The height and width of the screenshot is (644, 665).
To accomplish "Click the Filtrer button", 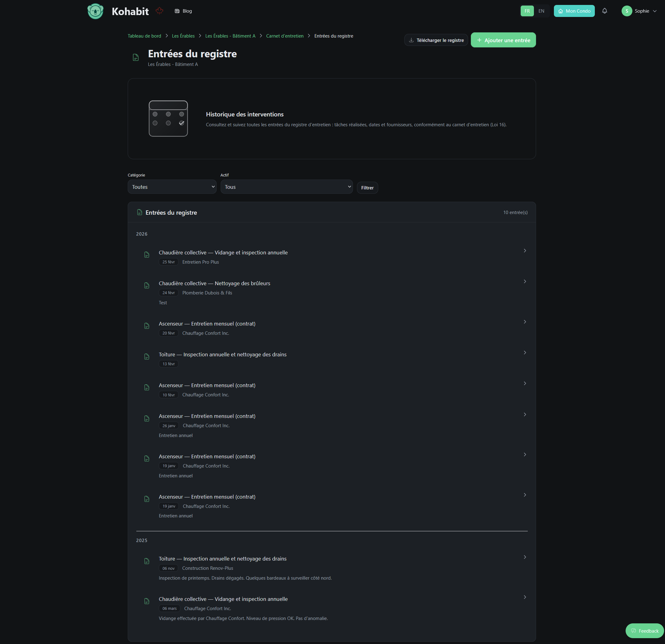I will click(x=367, y=187).
